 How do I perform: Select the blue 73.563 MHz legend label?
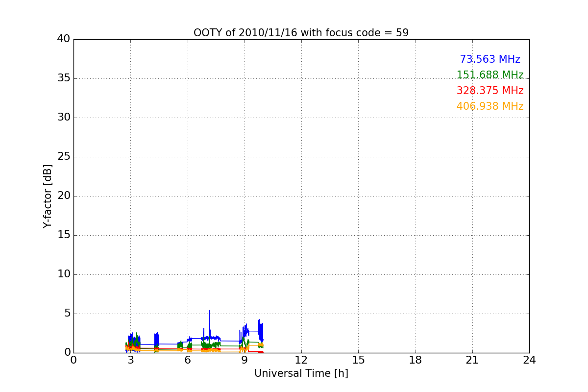490,59
